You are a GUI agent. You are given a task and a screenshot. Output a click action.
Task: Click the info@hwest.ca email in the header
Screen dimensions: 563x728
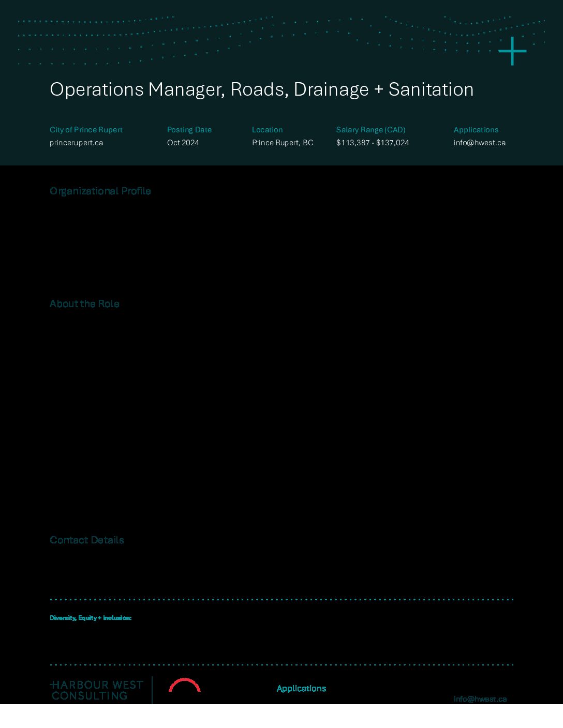pyautogui.click(x=480, y=143)
